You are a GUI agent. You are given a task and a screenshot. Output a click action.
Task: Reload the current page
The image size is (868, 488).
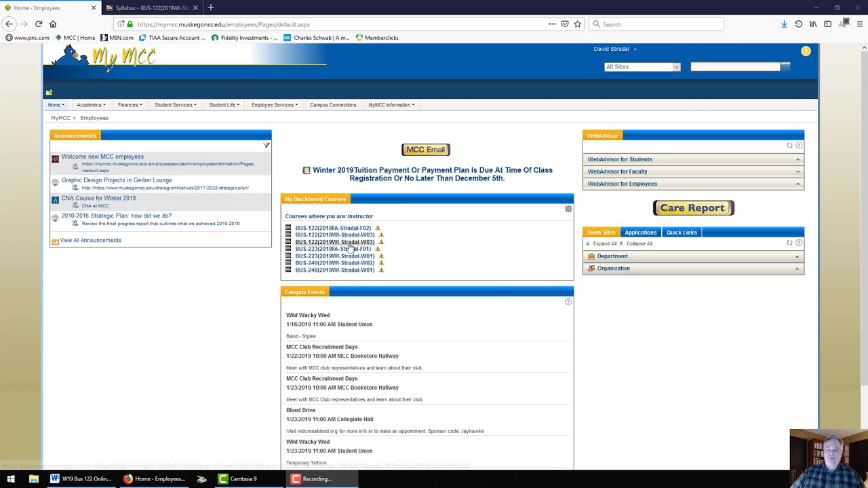point(39,24)
